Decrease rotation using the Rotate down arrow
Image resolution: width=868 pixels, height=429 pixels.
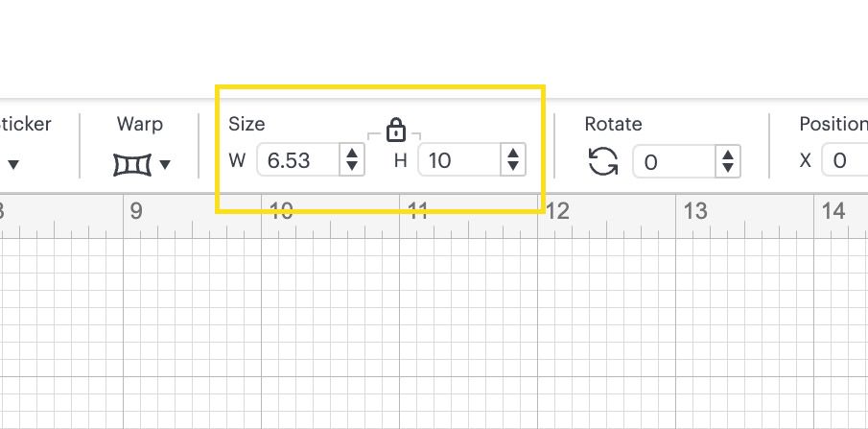728,167
